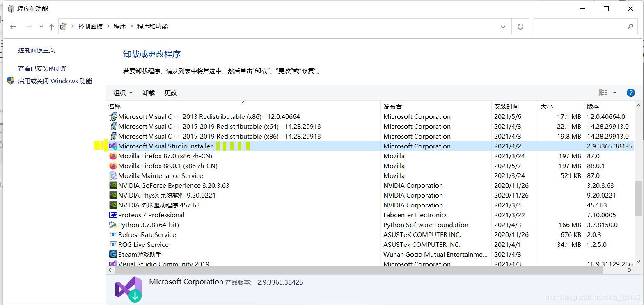Click the search magnifier icon
This screenshot has height=305, width=644.
tap(630, 27)
